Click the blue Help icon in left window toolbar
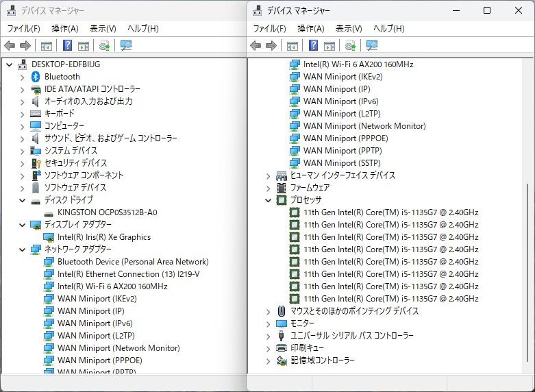Viewport: 535px width, 392px height. pyautogui.click(x=68, y=45)
